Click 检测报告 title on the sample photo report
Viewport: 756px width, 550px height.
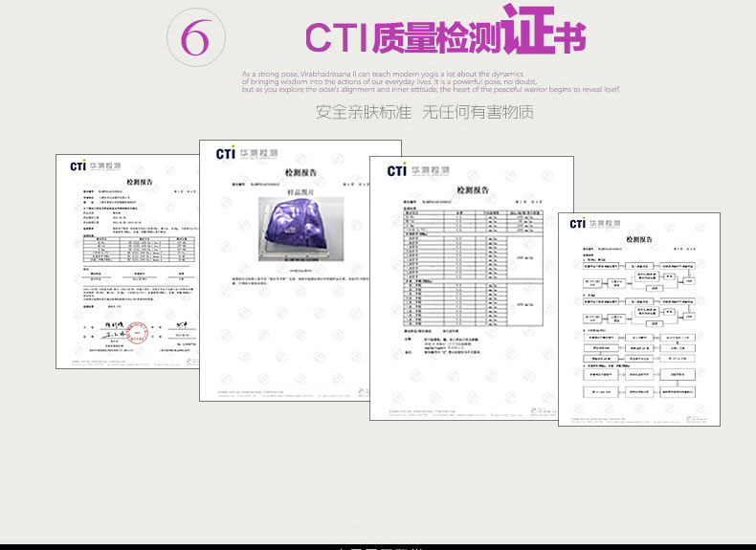tap(300, 172)
